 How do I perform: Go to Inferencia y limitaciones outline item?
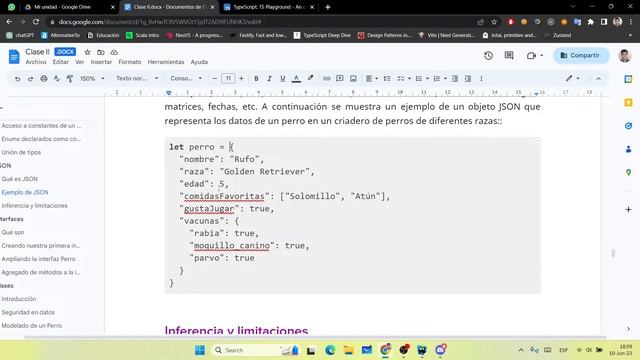35,206
